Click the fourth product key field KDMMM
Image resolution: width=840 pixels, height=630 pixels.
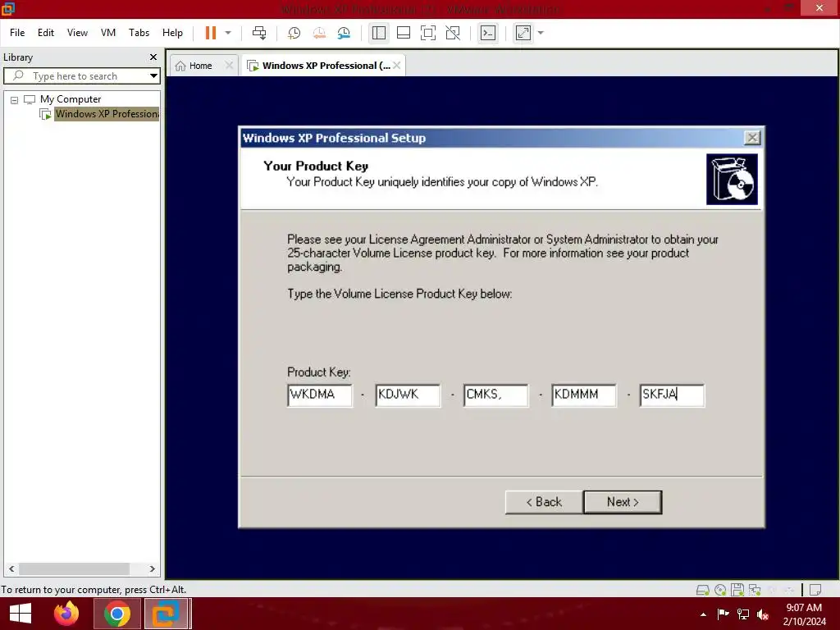click(584, 395)
